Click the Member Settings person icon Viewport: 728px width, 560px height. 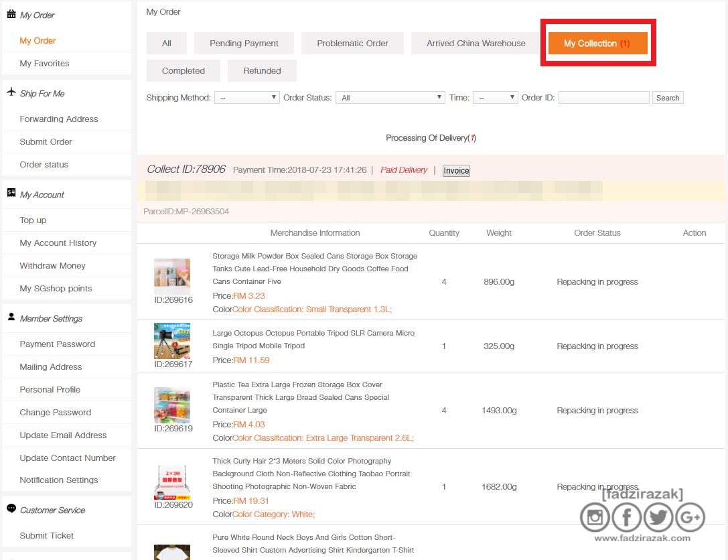[11, 317]
